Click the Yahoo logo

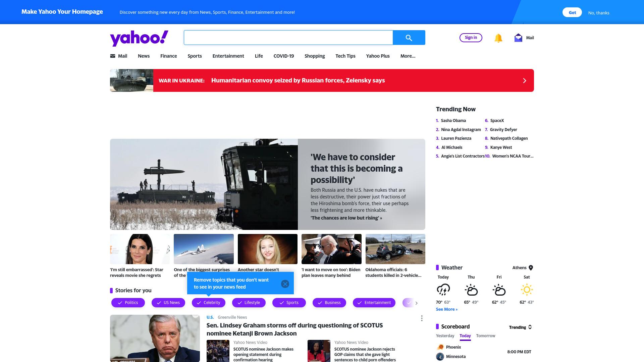pos(139,38)
